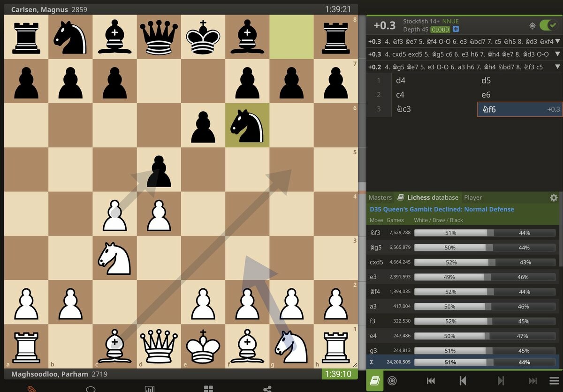Screen dimensions: 563x392
Task: Switch to the Masters database tab
Action: point(380,197)
